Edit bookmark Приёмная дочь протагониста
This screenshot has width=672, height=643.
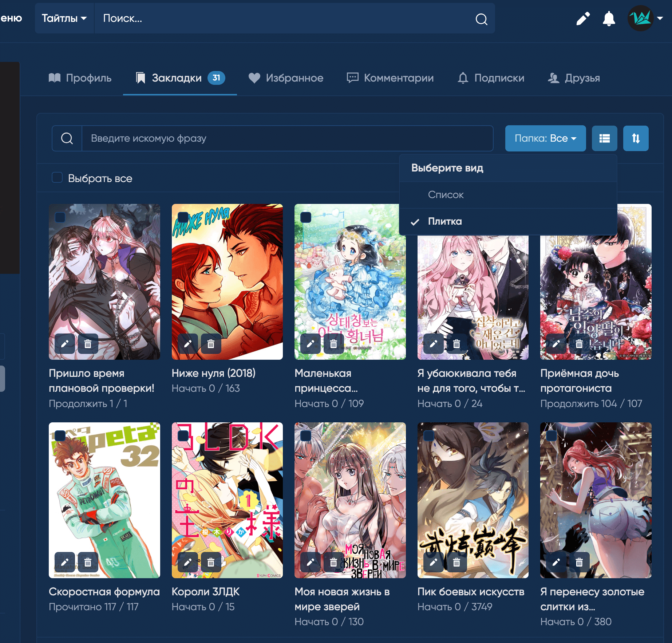(556, 344)
